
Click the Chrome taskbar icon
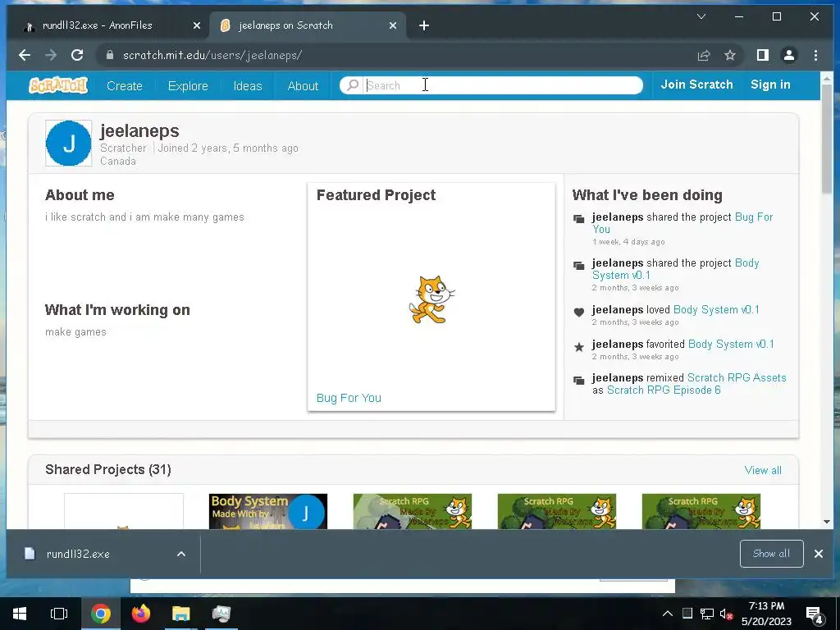tap(100, 614)
